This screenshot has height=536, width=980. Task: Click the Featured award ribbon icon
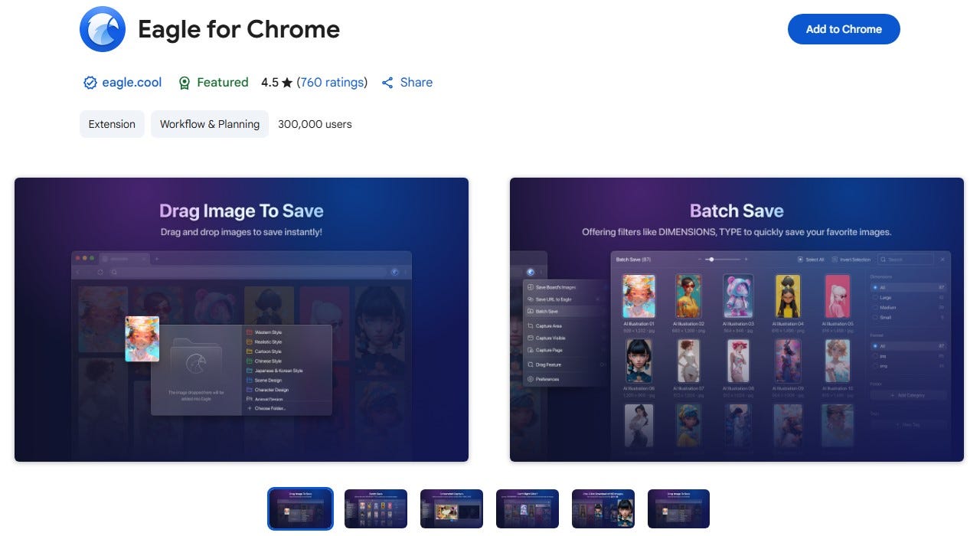coord(184,83)
